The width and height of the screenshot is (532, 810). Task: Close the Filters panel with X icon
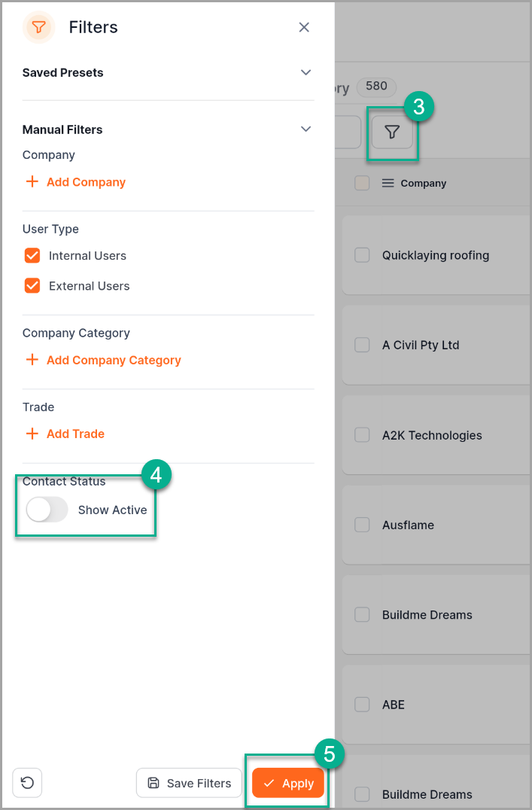coord(304,28)
